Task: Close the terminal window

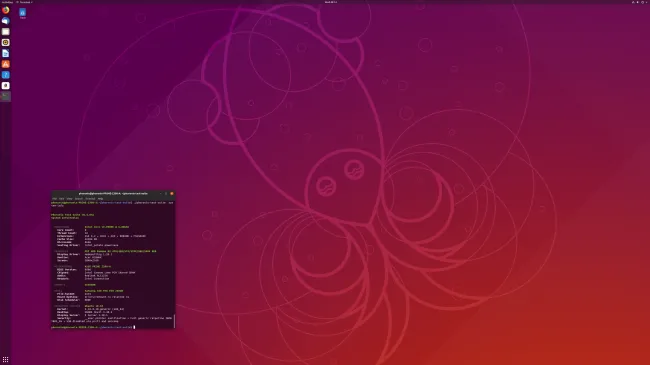Action: (x=172, y=194)
